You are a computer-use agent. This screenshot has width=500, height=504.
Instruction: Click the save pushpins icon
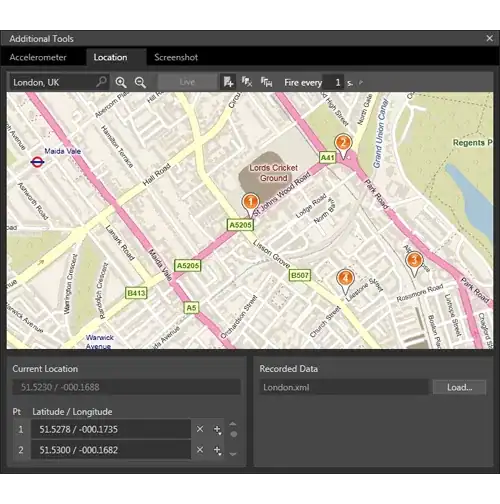[x=266, y=82]
